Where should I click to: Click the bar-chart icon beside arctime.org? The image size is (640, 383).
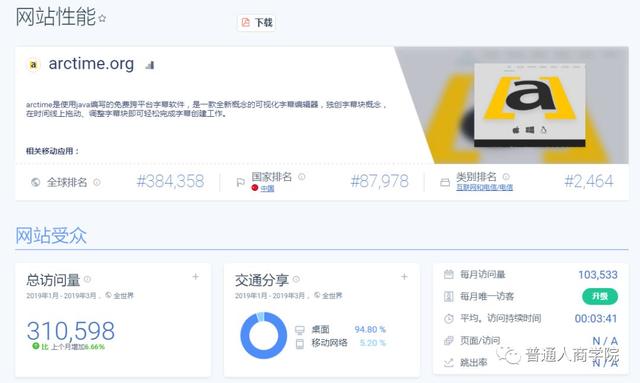(x=150, y=65)
